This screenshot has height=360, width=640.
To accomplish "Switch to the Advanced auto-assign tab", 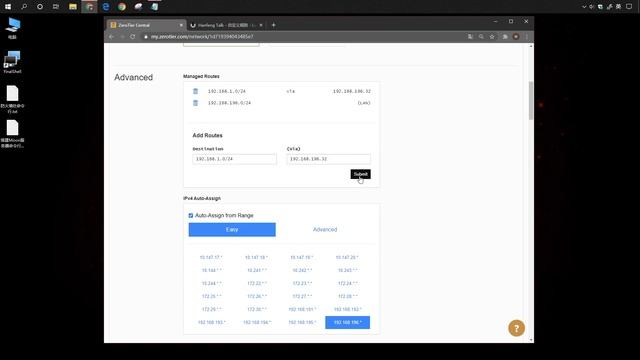I will [325, 229].
